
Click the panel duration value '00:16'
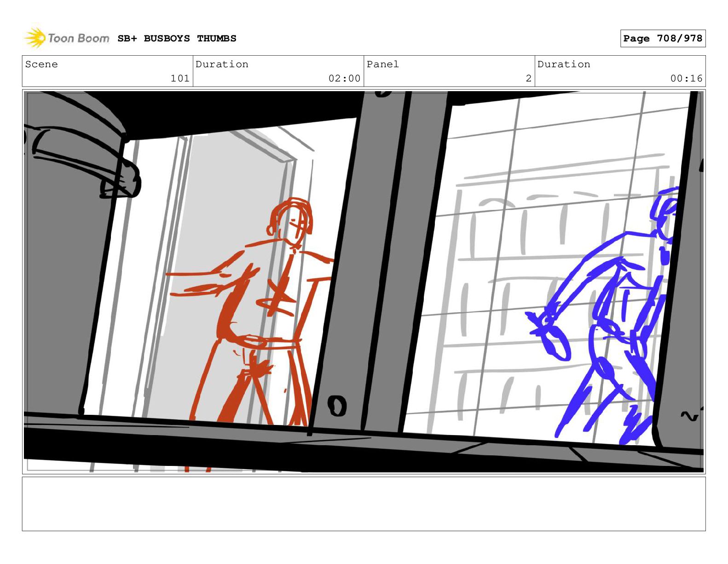coord(686,79)
